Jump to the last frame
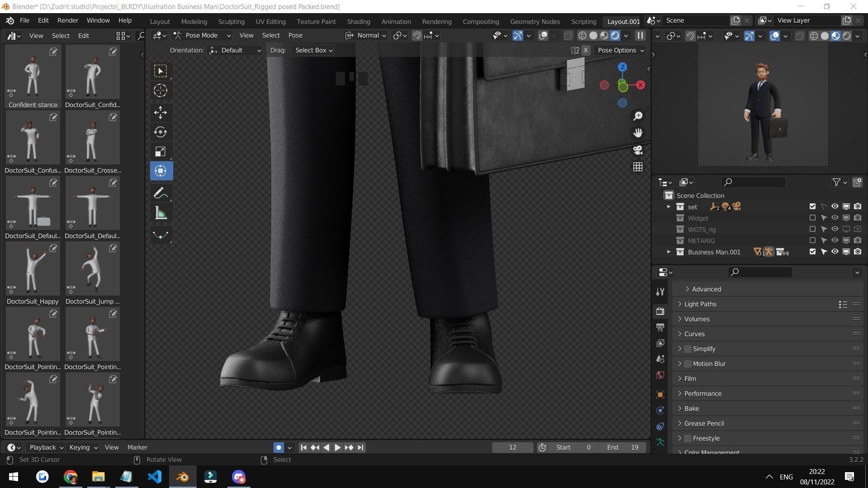 [360, 447]
